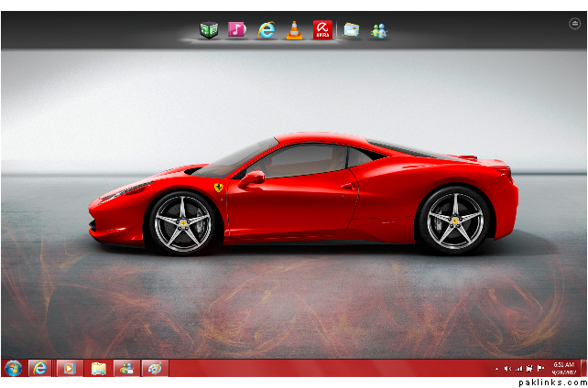
Task: Open Windows Media Player on the taskbar
Action: pyautogui.click(x=68, y=368)
